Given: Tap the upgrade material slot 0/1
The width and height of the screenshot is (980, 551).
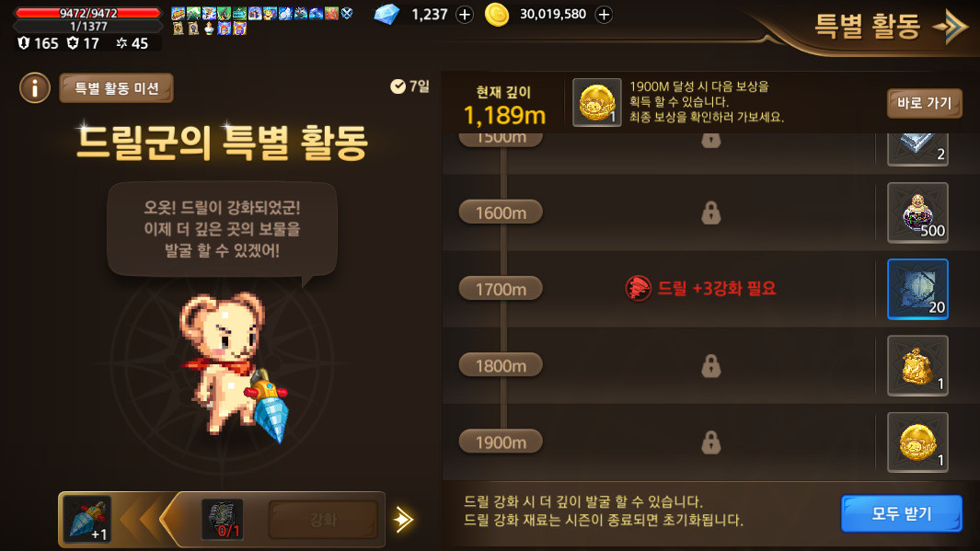Looking at the screenshot, I should click(223, 519).
